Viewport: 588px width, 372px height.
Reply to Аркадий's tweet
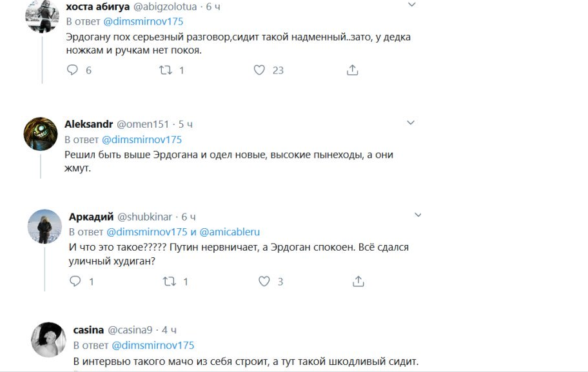click(x=75, y=281)
